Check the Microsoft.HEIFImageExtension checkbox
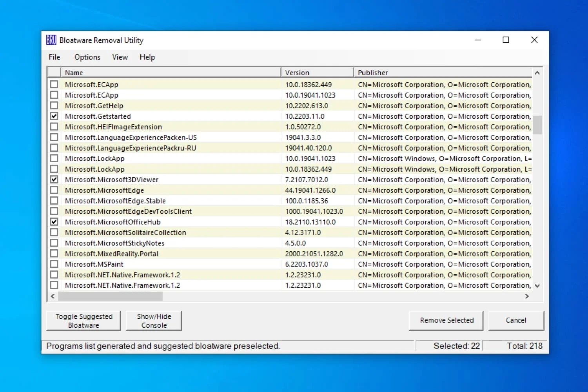Screen dimensions: 588x392 (54, 127)
